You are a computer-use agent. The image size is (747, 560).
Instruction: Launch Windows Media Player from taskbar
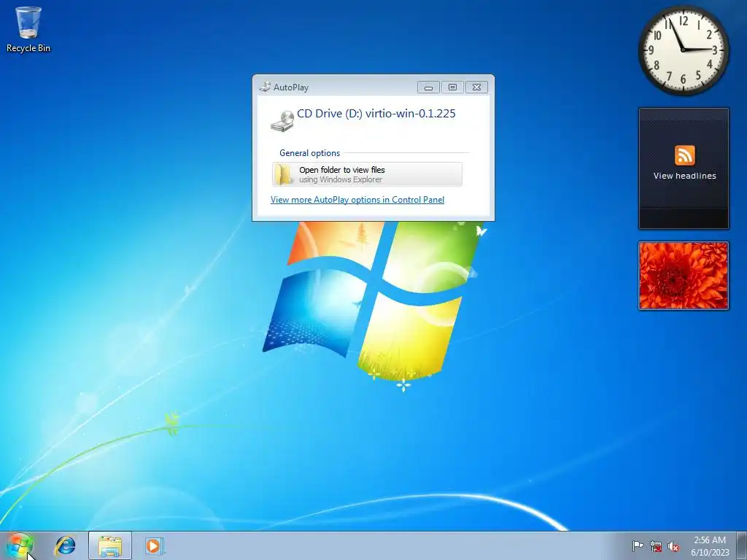[154, 545]
